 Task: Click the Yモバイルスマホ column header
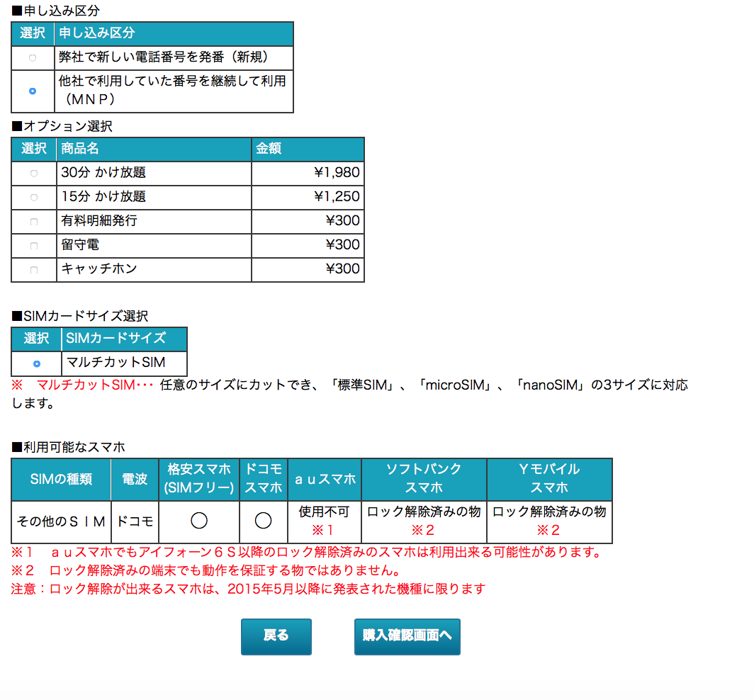(549, 478)
